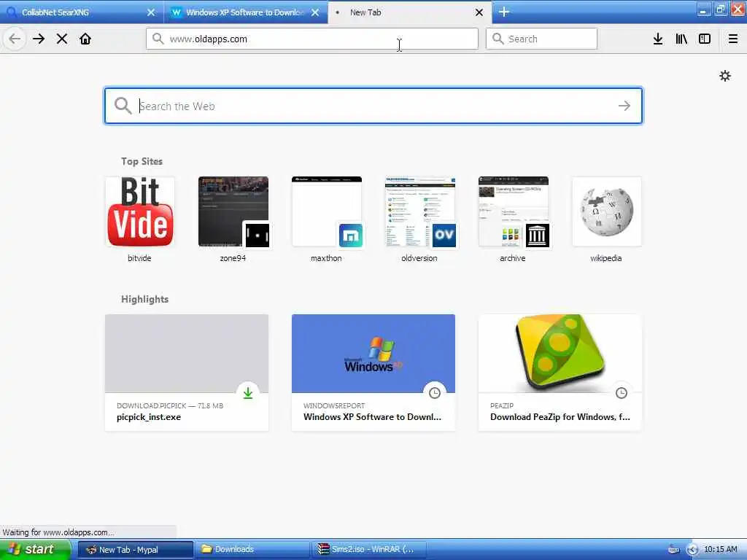Image resolution: width=747 pixels, height=560 pixels.
Task: Click history clock icon on Windowsreport card
Action: click(435, 393)
